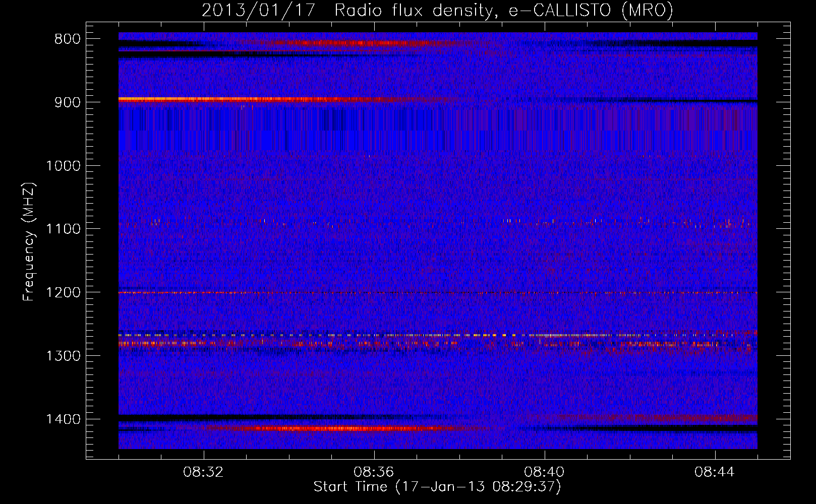Click the 1300 frequency tick label
Viewport: 816px width, 504px height.
[x=63, y=356]
